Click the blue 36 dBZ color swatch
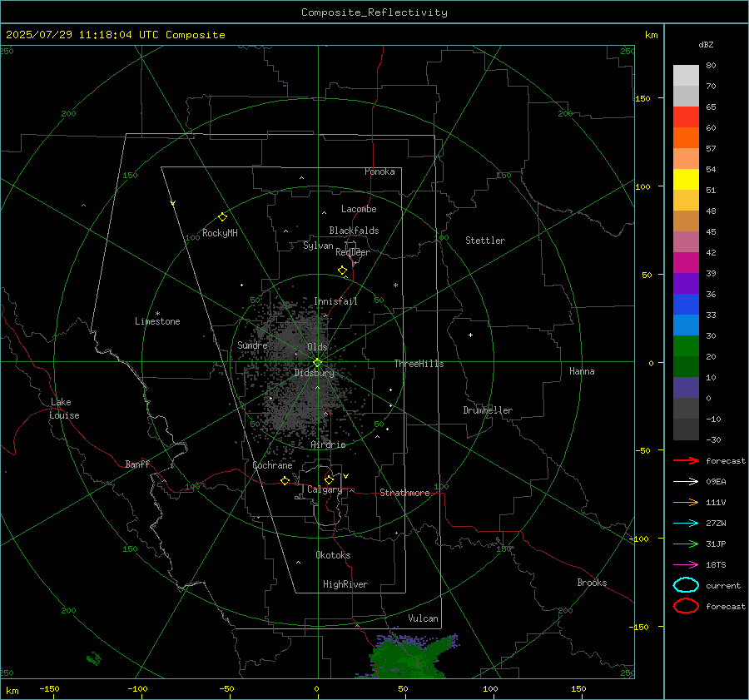Viewport: 749px width, 700px height. 686,305
